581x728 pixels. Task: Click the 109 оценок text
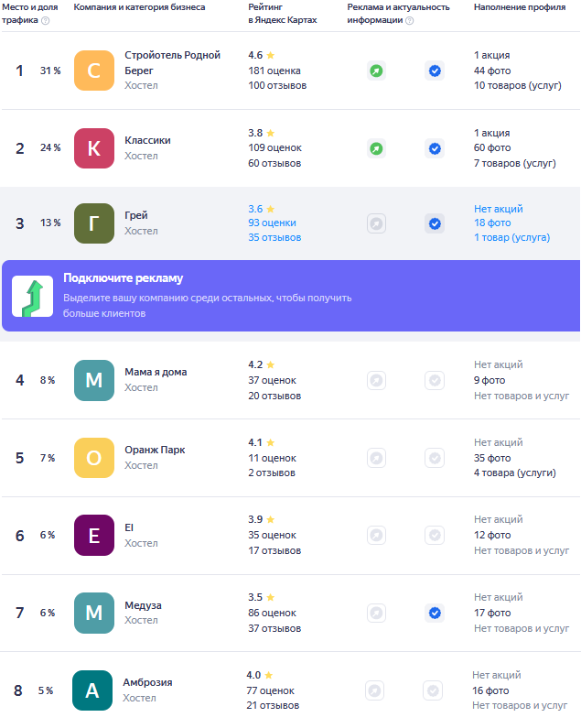[274, 147]
